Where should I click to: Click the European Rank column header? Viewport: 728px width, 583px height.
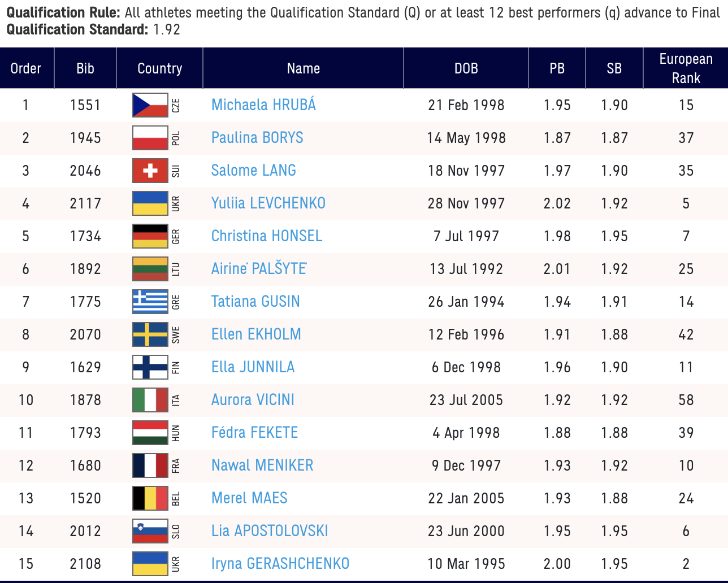pyautogui.click(x=686, y=68)
